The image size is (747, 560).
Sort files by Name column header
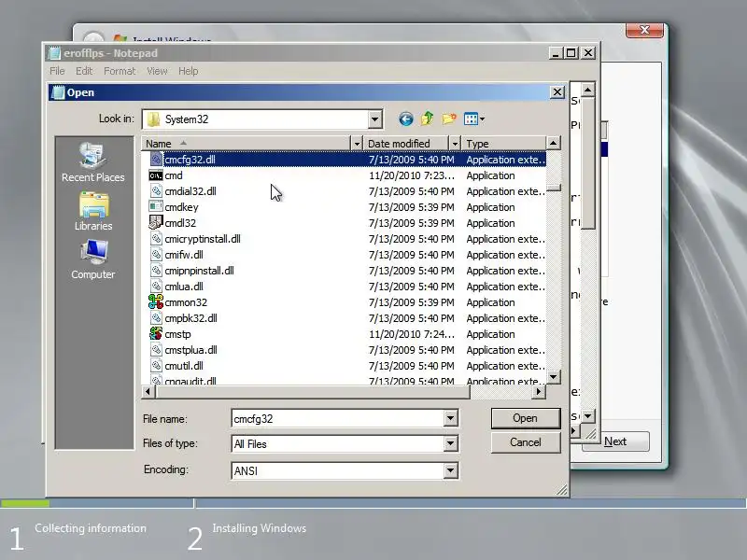[x=247, y=144]
